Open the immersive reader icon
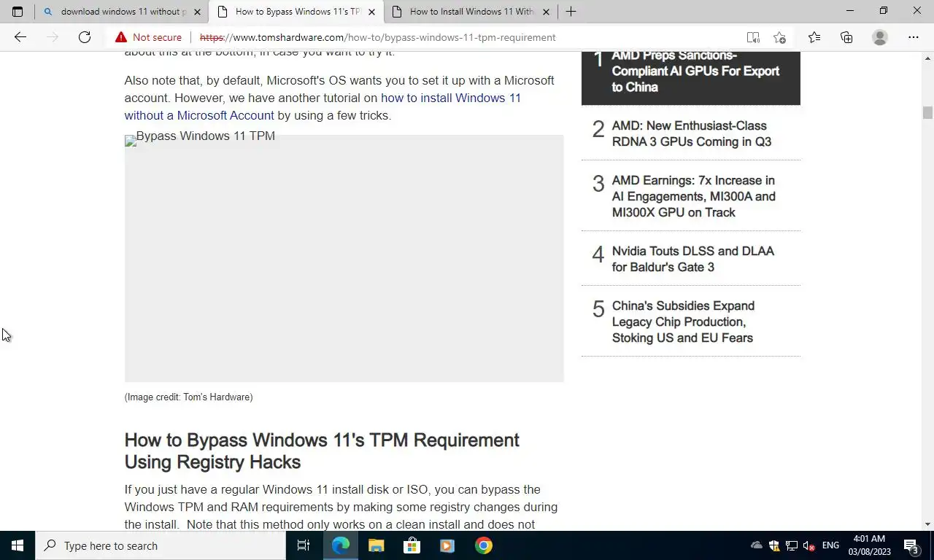Screen dimensions: 934x560 click(753, 37)
